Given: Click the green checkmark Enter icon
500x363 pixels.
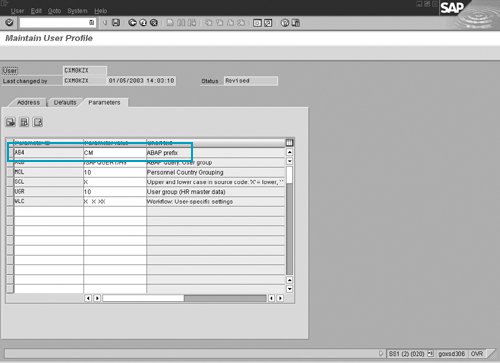Looking at the screenshot, I should pos(9,23).
